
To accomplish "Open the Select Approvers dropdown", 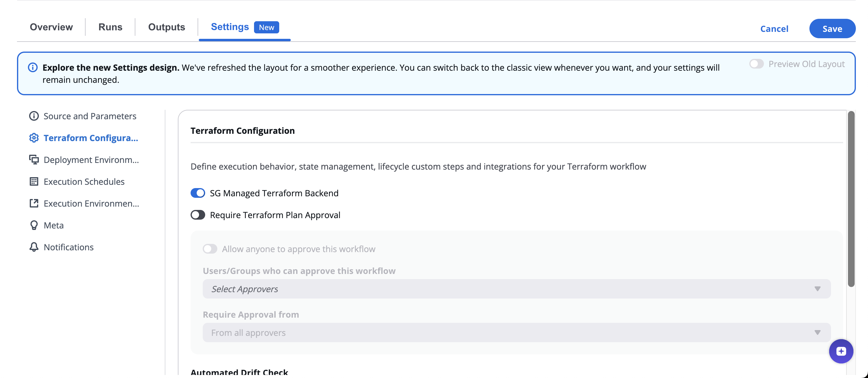I will [x=516, y=289].
